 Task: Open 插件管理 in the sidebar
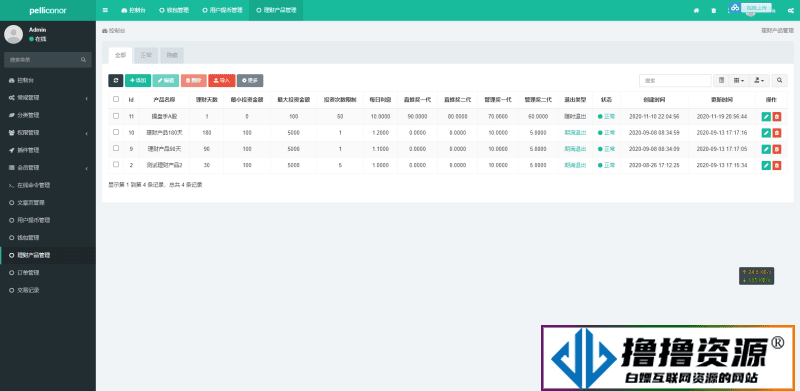[47, 150]
